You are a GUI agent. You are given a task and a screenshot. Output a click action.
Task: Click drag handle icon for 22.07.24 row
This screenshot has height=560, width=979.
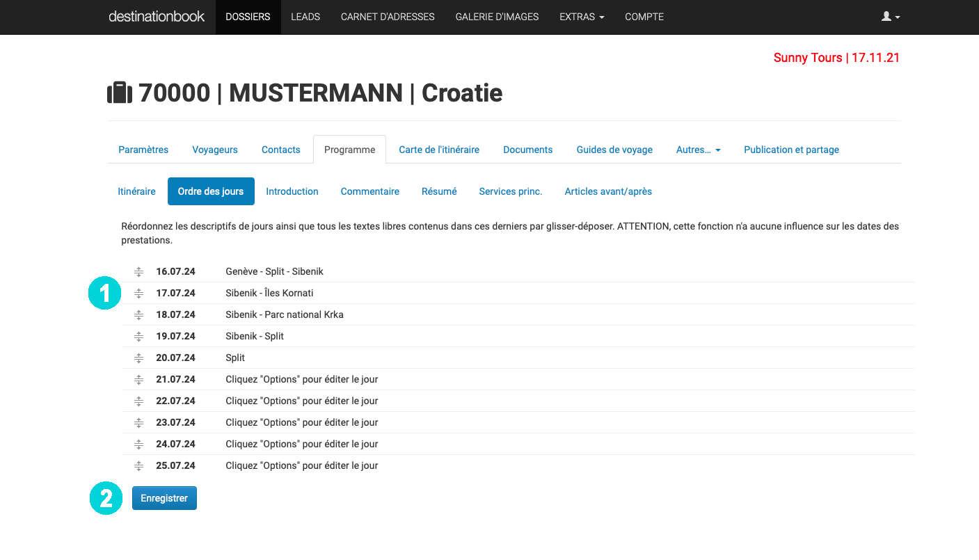click(138, 401)
